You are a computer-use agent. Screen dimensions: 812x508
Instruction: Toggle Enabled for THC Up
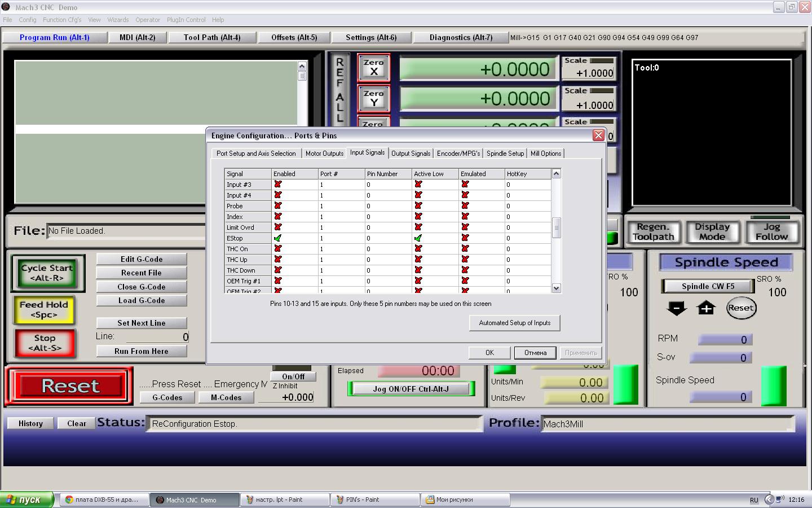(277, 260)
